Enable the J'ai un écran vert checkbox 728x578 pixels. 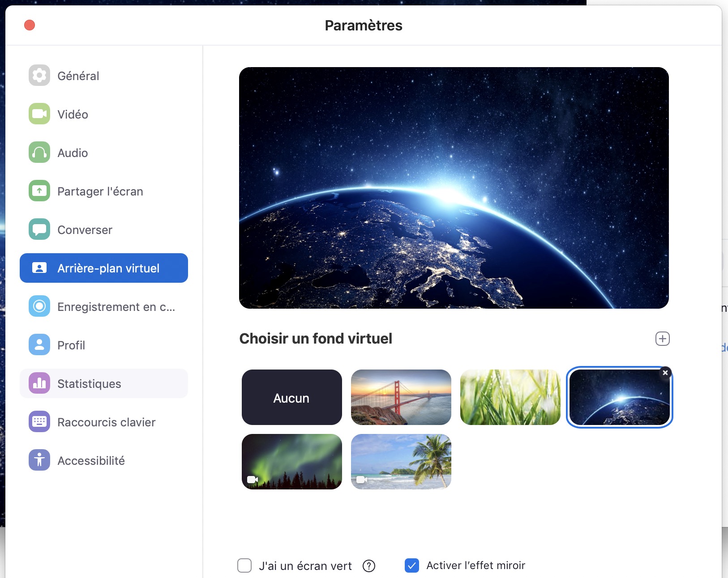pos(244,565)
